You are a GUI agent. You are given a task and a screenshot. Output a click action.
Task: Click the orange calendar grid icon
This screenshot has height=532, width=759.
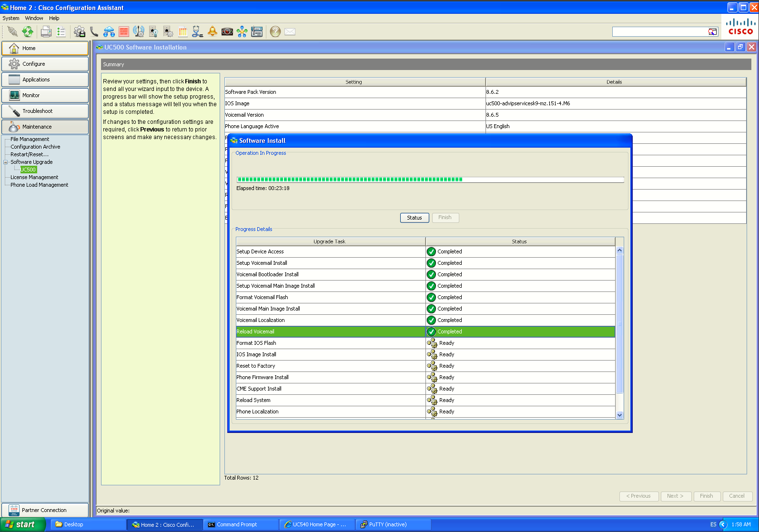[x=183, y=32]
